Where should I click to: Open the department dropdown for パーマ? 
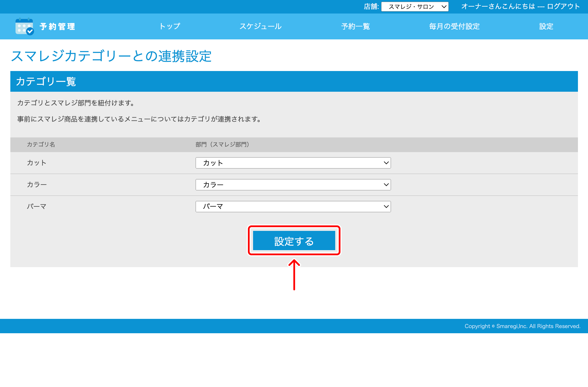click(x=293, y=206)
